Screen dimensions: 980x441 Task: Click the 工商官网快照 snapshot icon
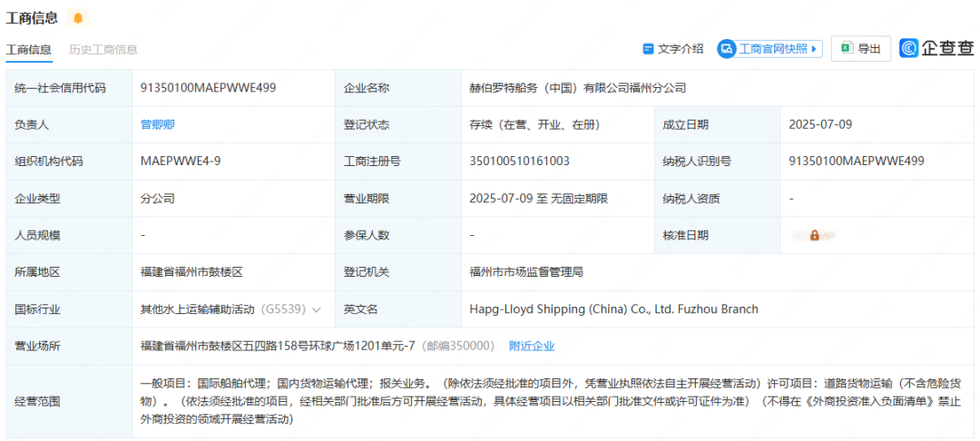point(726,49)
